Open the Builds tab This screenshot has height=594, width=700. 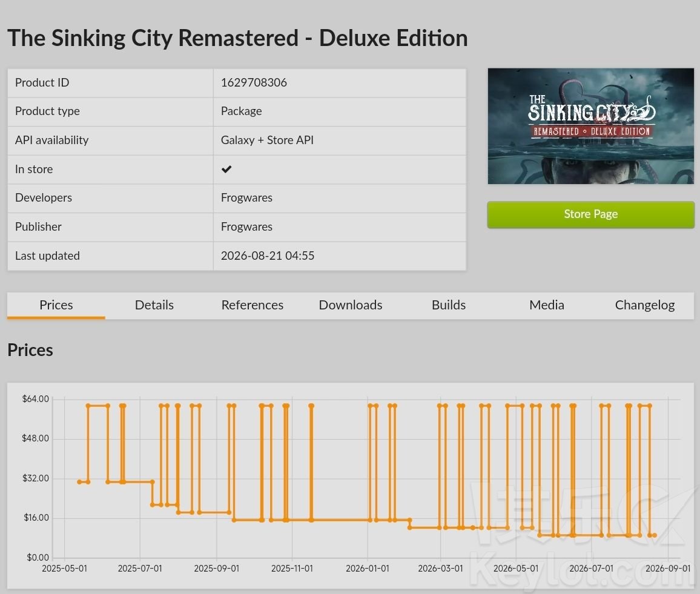tap(449, 305)
